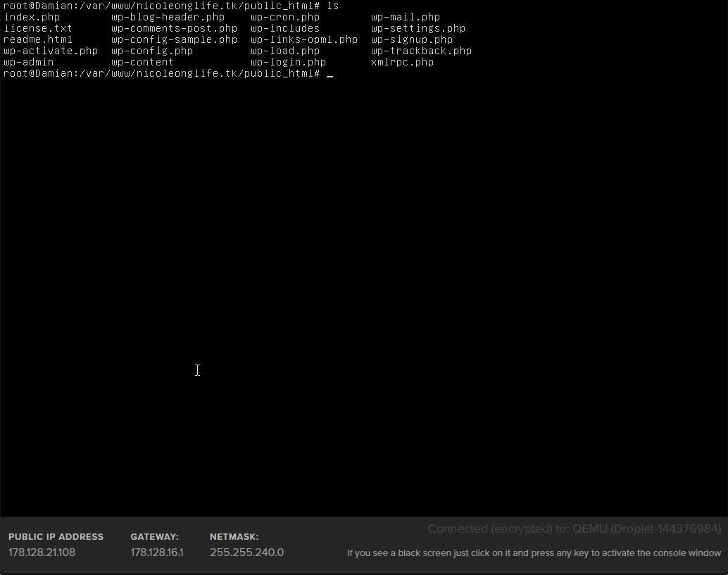Click the wp-mail.php filename

click(x=406, y=17)
